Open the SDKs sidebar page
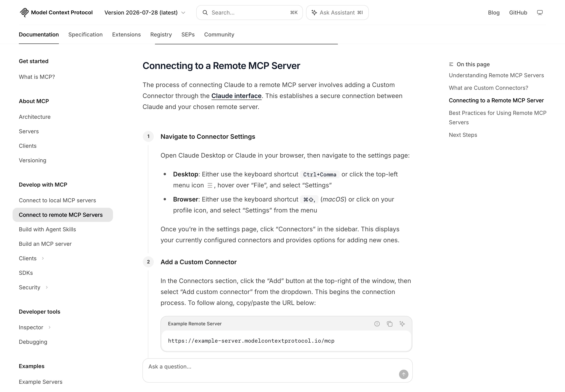Viewport: 565px width, 392px height. click(x=26, y=273)
